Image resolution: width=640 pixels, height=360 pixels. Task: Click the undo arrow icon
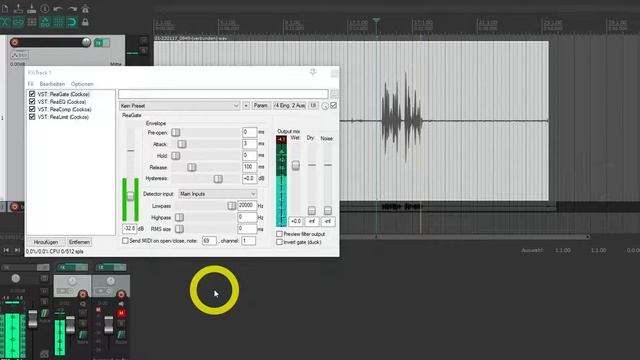[58, 8]
